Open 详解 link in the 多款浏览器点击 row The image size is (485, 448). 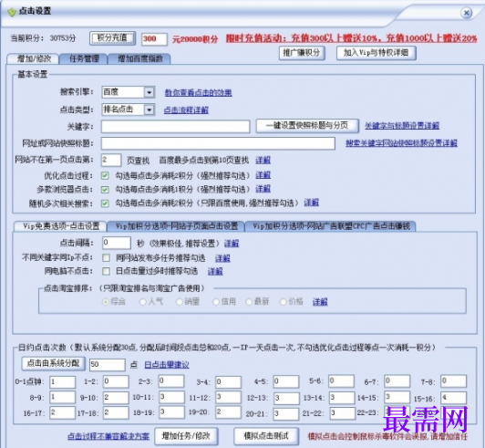263,189
